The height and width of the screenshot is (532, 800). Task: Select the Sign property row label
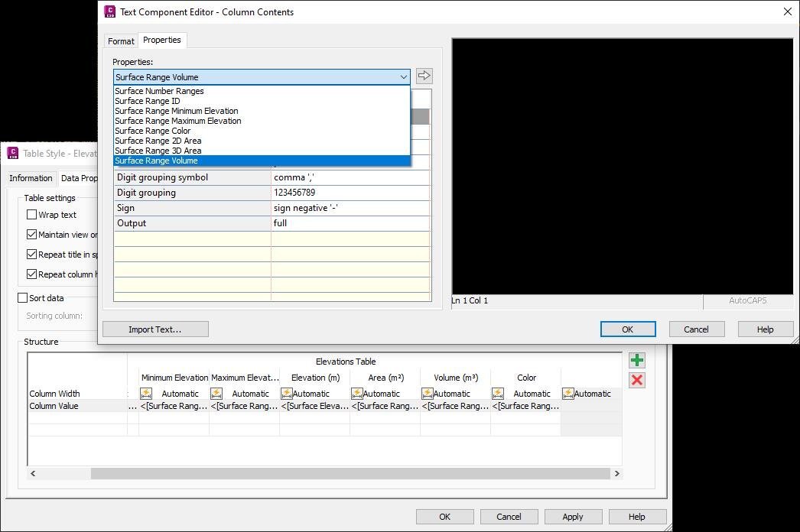tap(192, 208)
